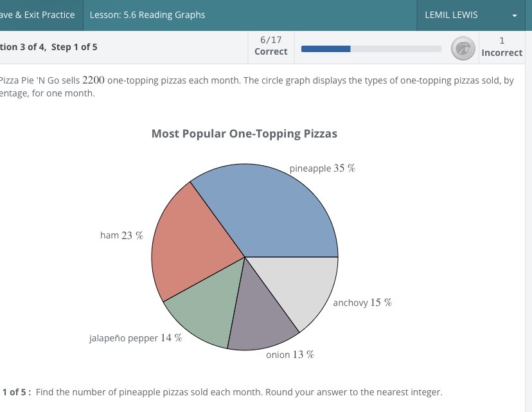Click the anchovy 15% label
Image resolution: width=532 pixels, height=412 pixels.
point(362,302)
